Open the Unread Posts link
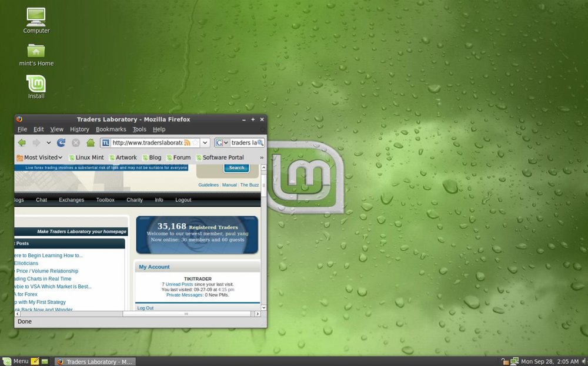Viewport: 588px width, 366px height. coord(179,284)
